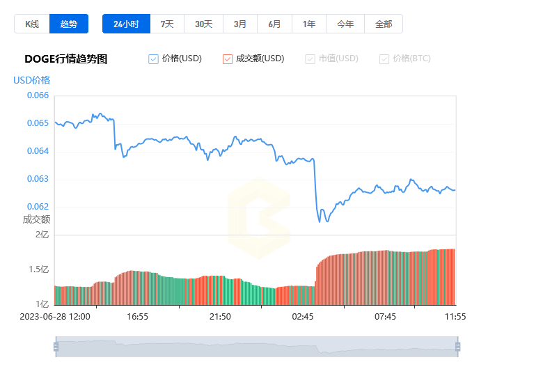View the 1年 time range
The height and width of the screenshot is (392, 543).
point(309,24)
